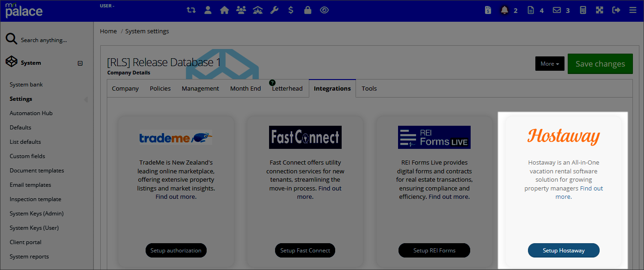
Task: Open the padlock icon in top bar
Action: tap(307, 10)
